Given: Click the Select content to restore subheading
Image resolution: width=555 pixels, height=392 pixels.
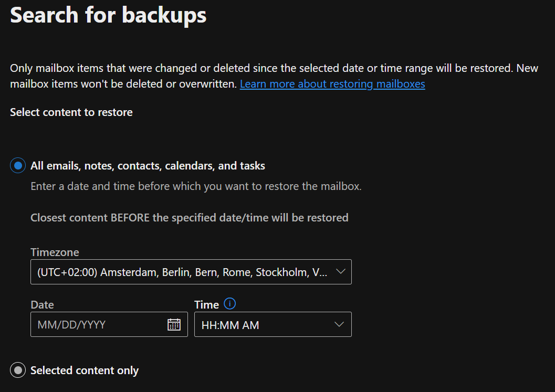Looking at the screenshot, I should pyautogui.click(x=71, y=112).
